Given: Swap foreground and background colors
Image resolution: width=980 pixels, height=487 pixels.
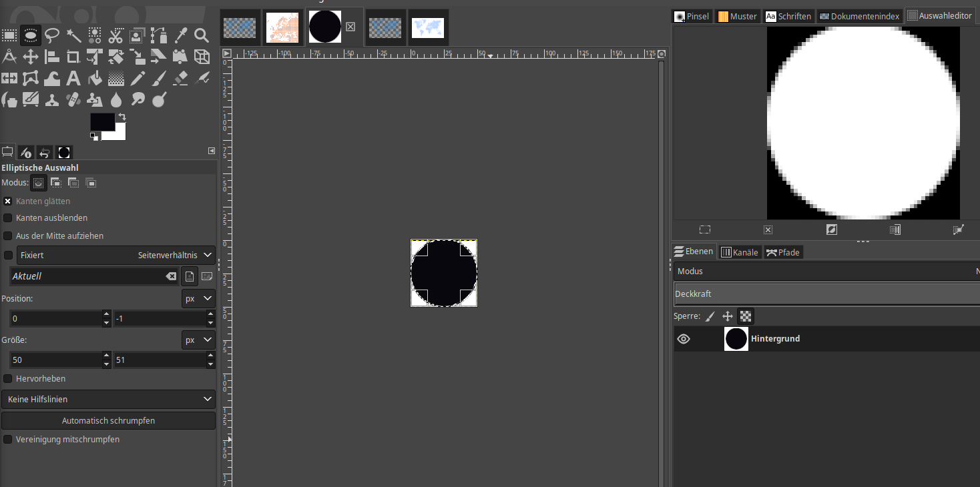Looking at the screenshot, I should tap(122, 117).
